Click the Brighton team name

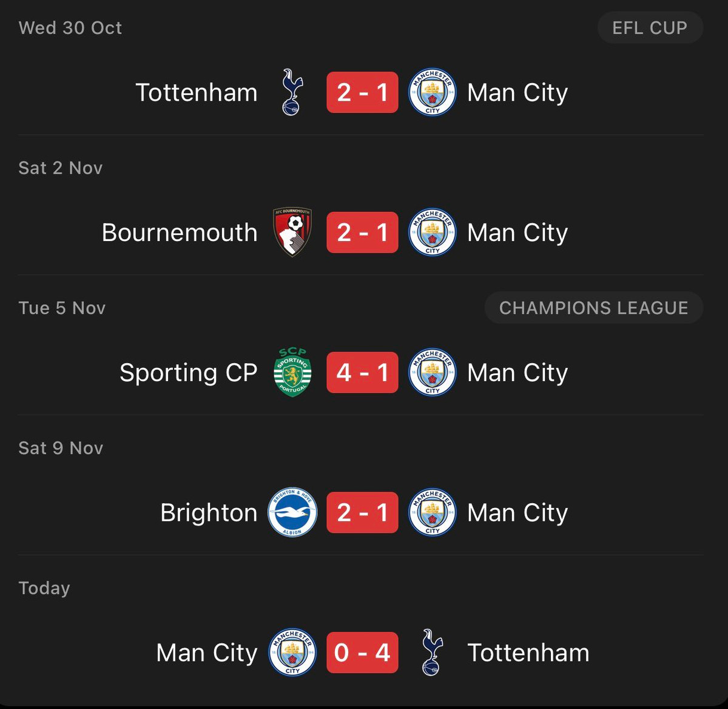coord(209,512)
